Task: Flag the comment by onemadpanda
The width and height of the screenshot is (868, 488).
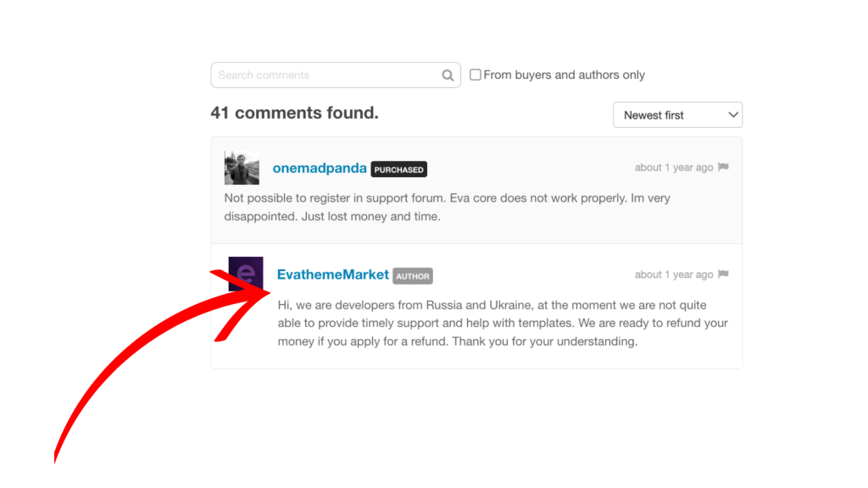Action: click(x=723, y=167)
